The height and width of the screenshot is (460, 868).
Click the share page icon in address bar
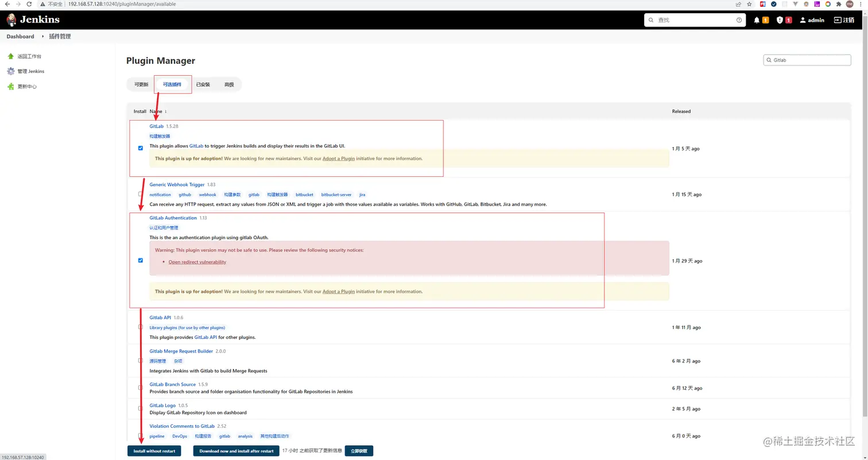click(738, 4)
